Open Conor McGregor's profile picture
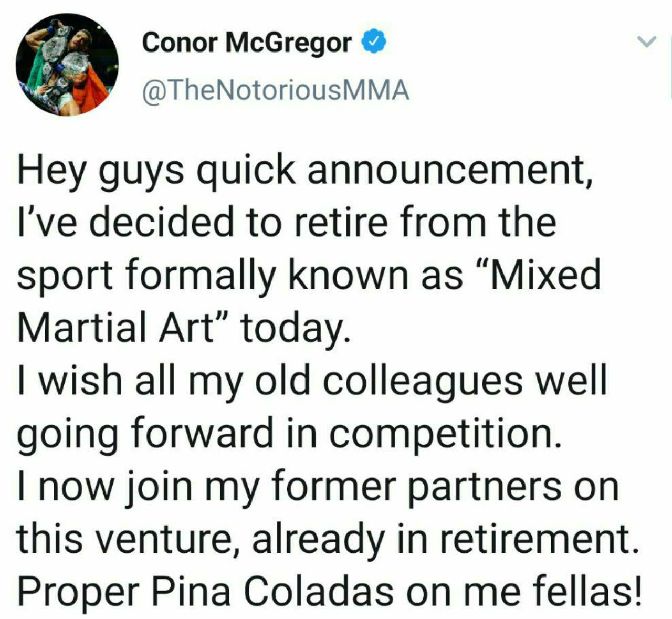672x619 pixels. pyautogui.click(x=67, y=65)
